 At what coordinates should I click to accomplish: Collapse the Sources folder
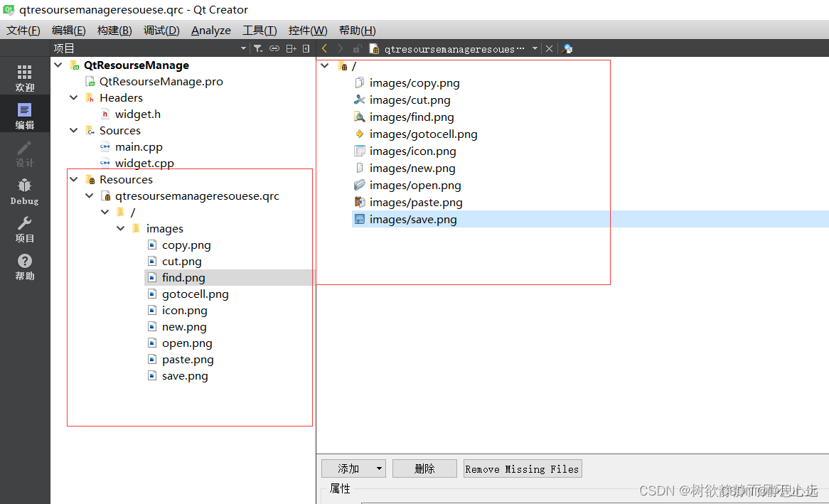pyautogui.click(x=74, y=131)
